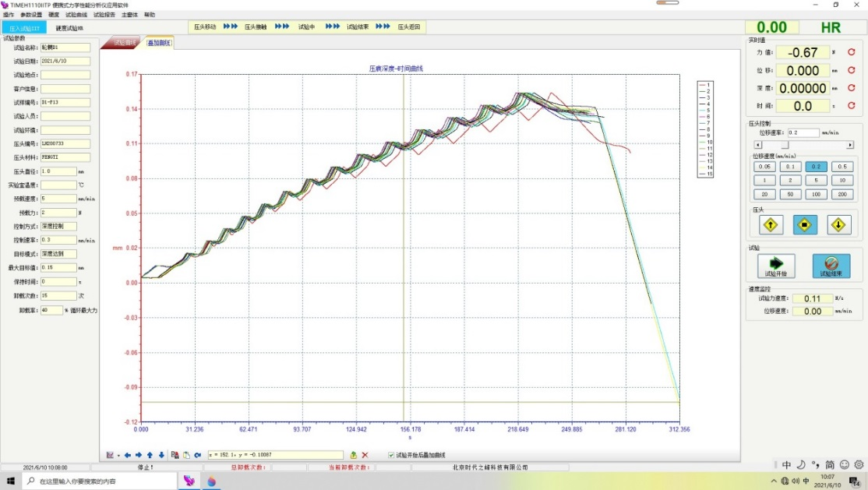Screen dimensions: 868x490
Task: Reset the force value (力值) with red refresh icon
Action: [x=852, y=53]
